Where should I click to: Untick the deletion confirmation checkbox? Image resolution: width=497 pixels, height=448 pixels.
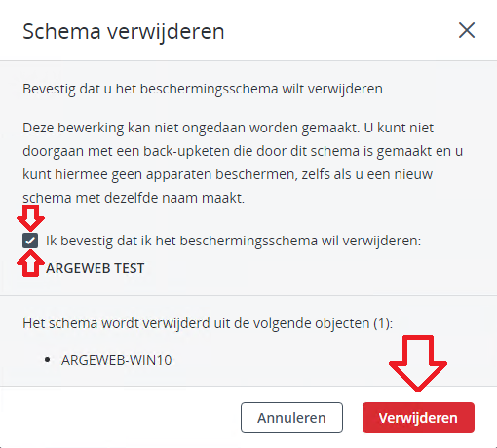[x=30, y=241]
